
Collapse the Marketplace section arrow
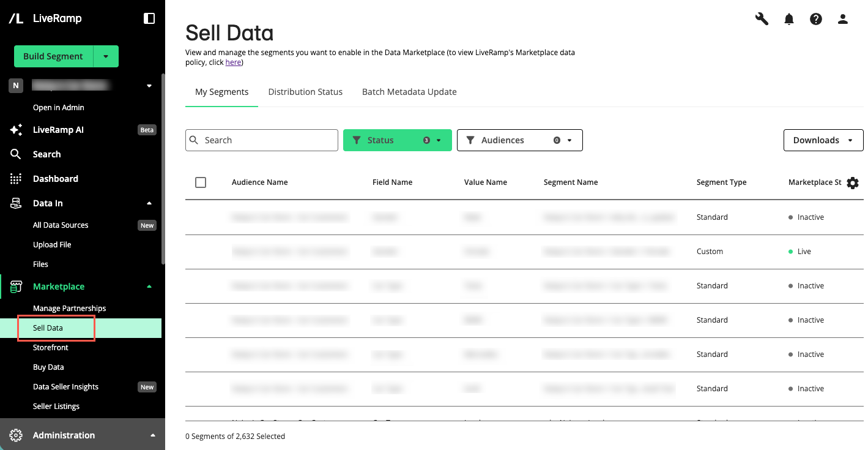click(x=149, y=287)
